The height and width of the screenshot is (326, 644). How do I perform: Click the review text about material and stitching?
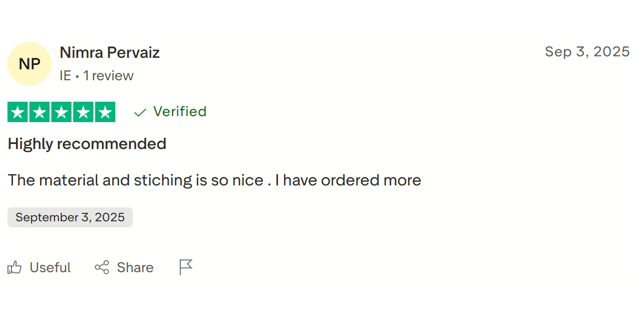(x=214, y=180)
